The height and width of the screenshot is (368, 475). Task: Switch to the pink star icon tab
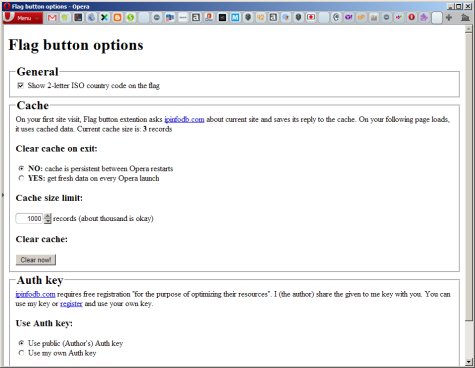coord(399,17)
